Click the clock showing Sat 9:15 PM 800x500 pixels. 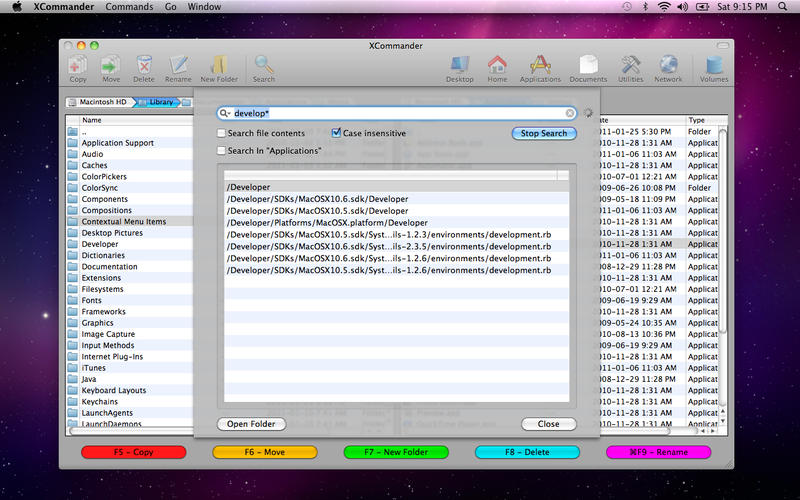pos(742,7)
